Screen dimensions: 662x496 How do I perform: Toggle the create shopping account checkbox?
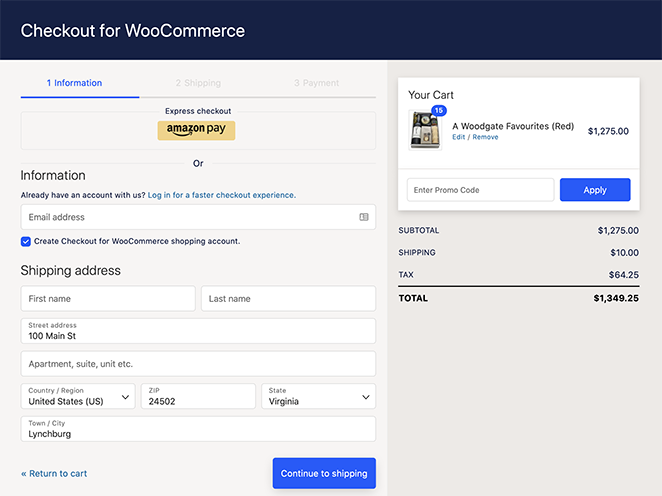(x=26, y=241)
